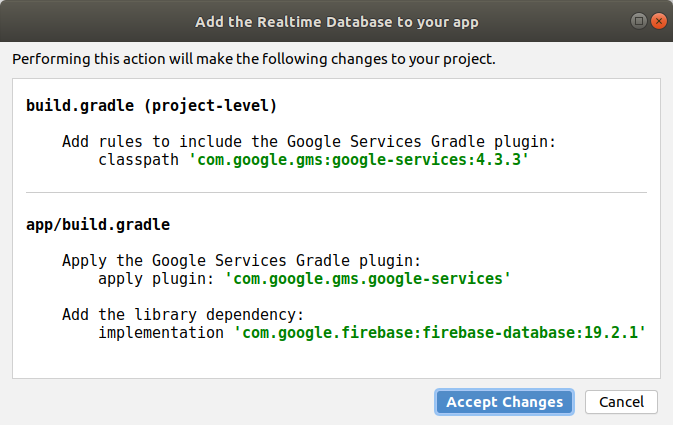673x425 pixels.
Task: Click the grey maximize window icon
Action: (638, 20)
